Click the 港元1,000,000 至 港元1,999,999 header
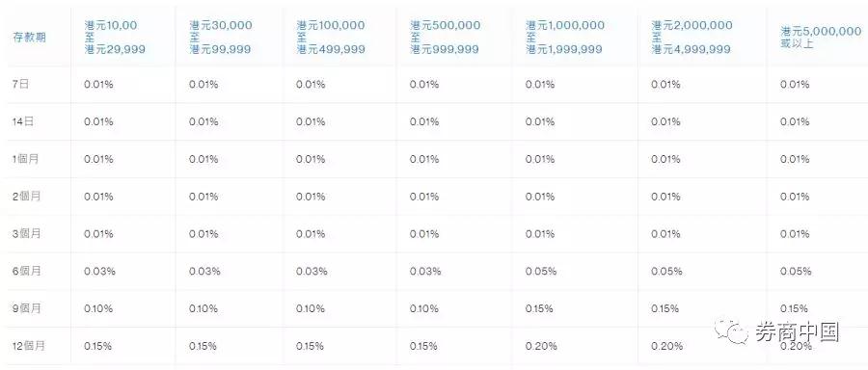The height and width of the screenshot is (370, 868). coord(565,37)
